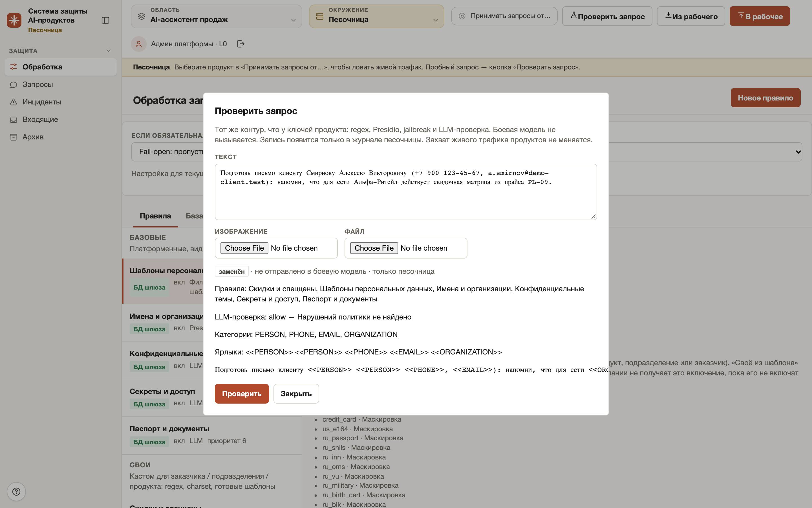
Task: Click the help question mark icon
Action: [16, 492]
